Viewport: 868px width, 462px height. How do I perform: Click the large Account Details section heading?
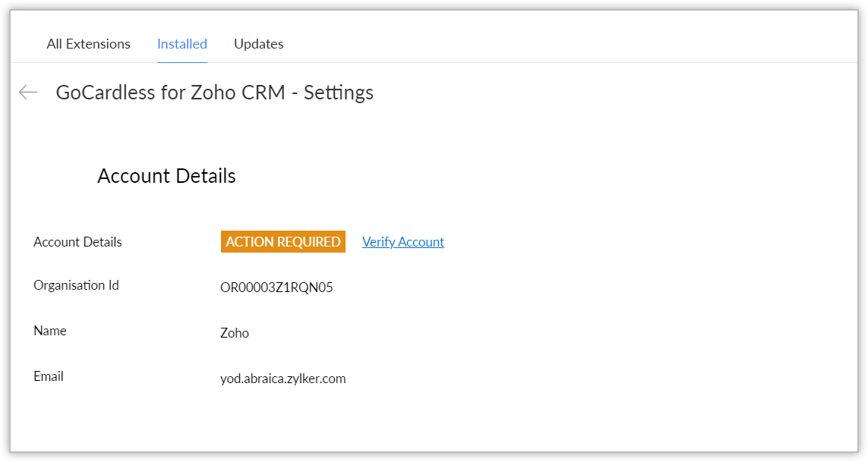coord(166,176)
